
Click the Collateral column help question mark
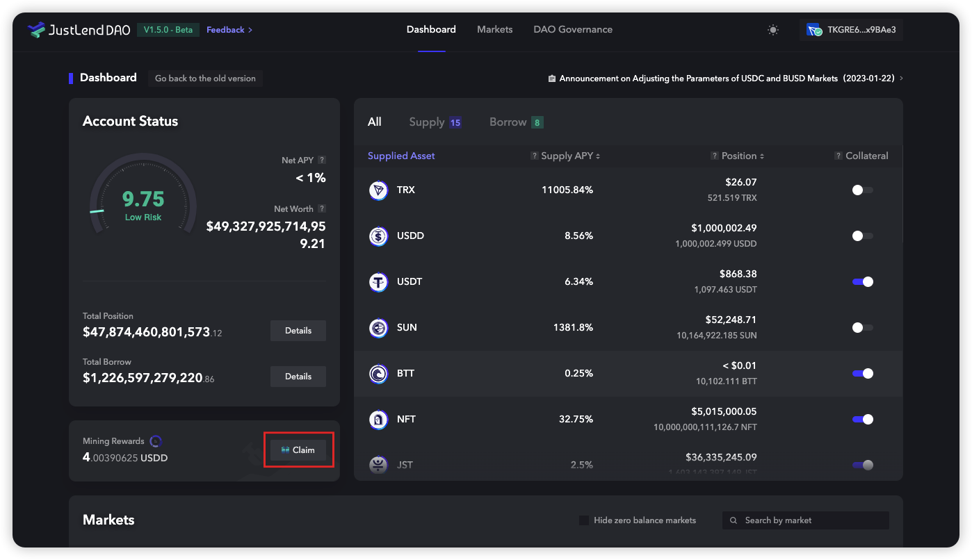point(839,156)
